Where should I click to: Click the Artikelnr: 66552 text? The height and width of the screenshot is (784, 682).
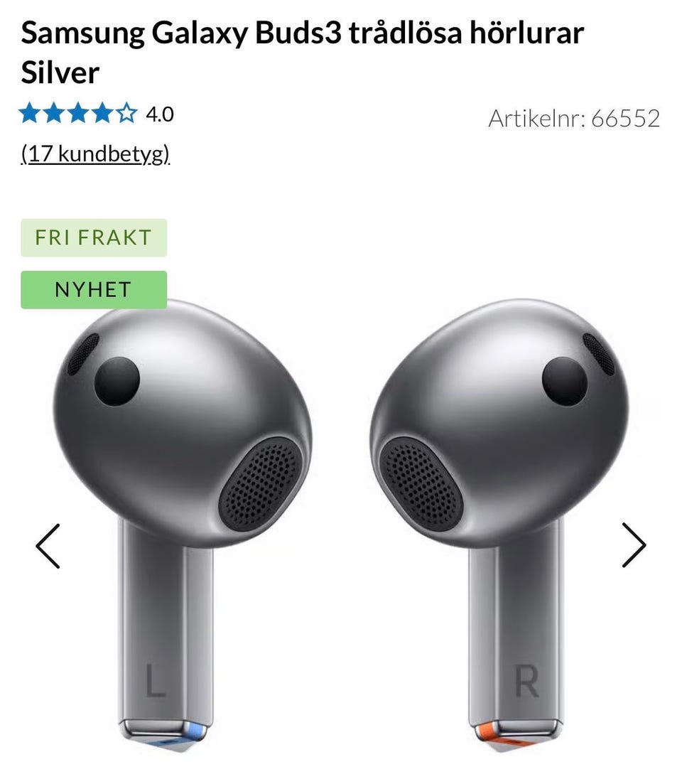tap(574, 119)
